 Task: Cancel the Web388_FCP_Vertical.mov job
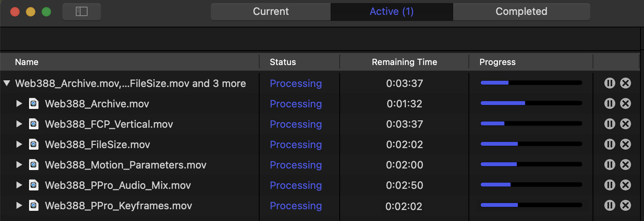coord(626,124)
